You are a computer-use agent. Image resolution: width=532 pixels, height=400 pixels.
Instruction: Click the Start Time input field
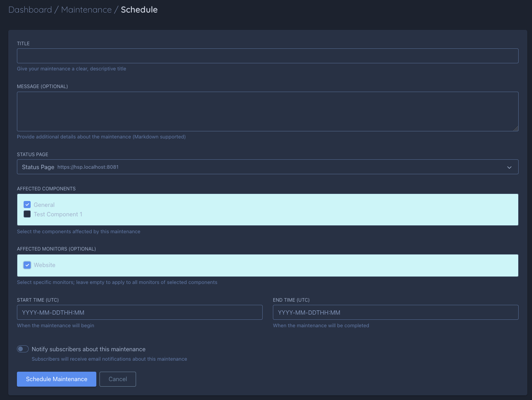[x=140, y=312]
